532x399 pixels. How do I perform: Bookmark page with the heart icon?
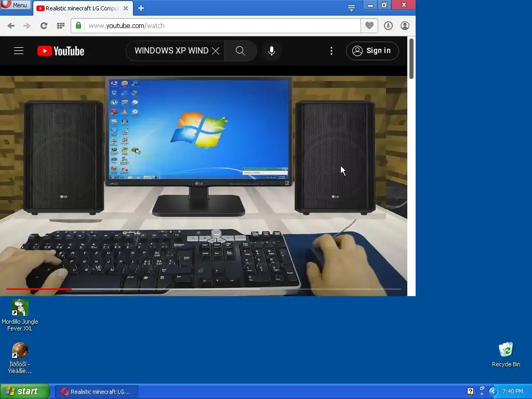click(x=369, y=25)
